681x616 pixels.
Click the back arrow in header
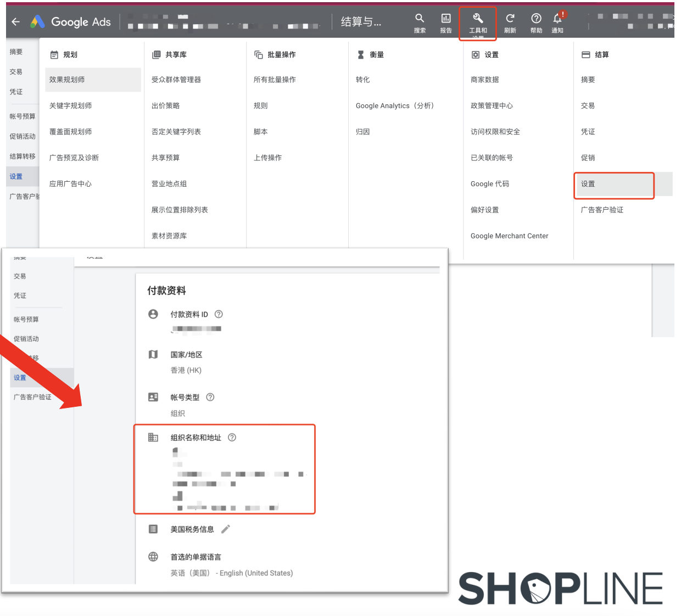pos(15,22)
